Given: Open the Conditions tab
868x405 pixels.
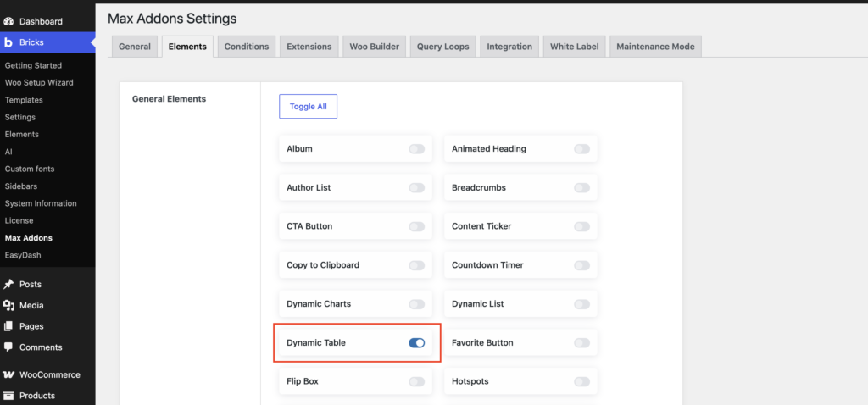Looking at the screenshot, I should (247, 47).
